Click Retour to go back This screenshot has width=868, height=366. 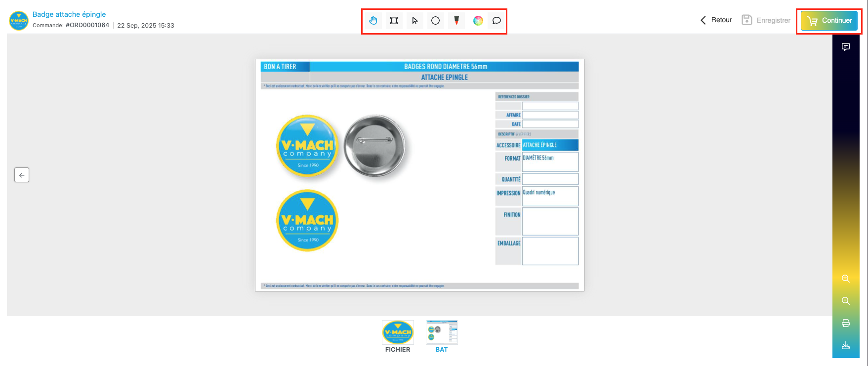[716, 20]
